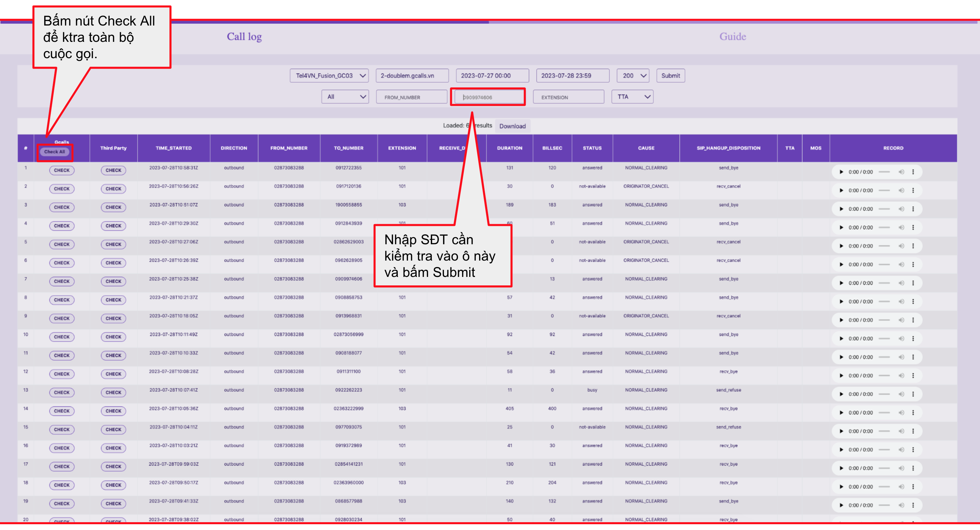Mute audio for row 12 recording

point(901,376)
